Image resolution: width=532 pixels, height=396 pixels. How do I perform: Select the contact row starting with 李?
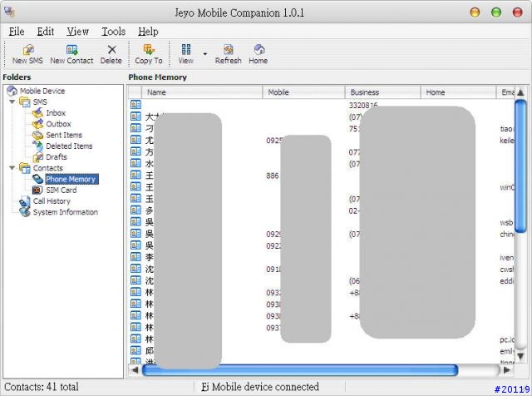click(x=322, y=257)
